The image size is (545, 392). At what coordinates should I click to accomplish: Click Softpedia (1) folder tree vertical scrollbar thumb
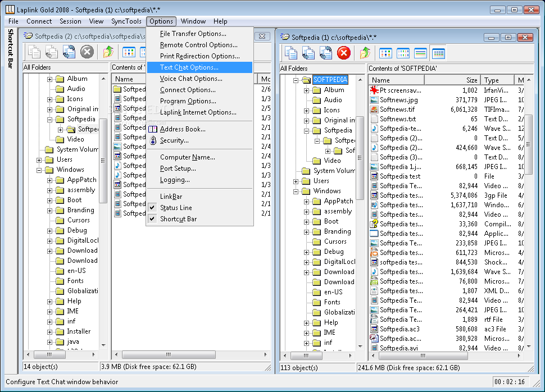(x=360, y=158)
